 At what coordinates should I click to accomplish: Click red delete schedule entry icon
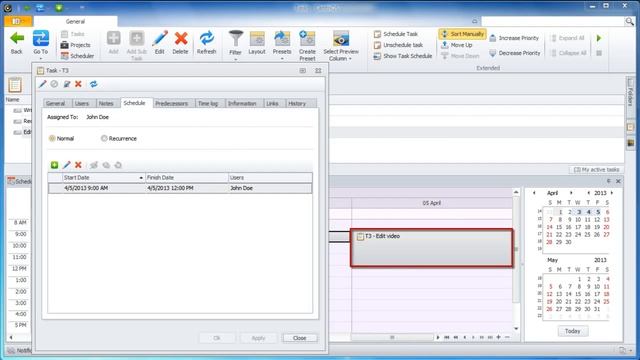point(78,165)
